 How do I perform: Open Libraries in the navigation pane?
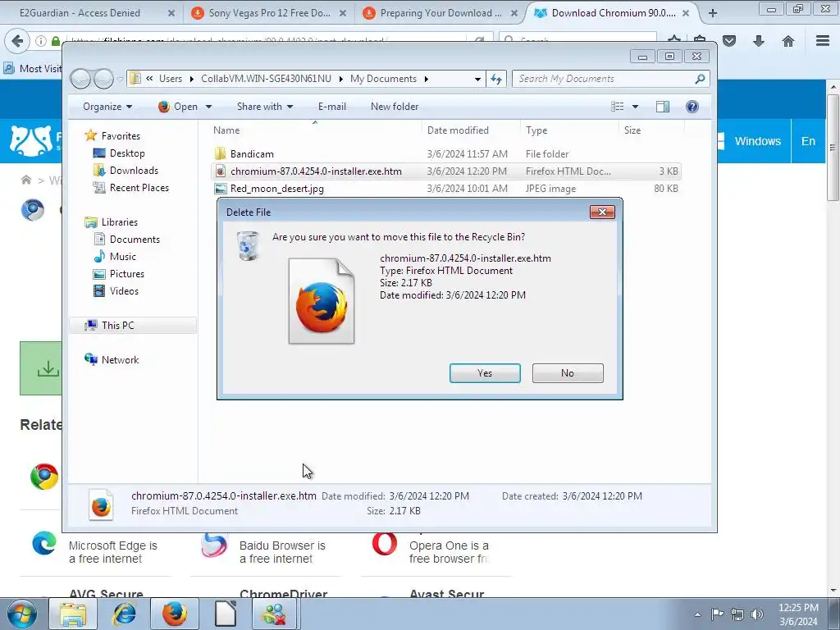point(120,221)
